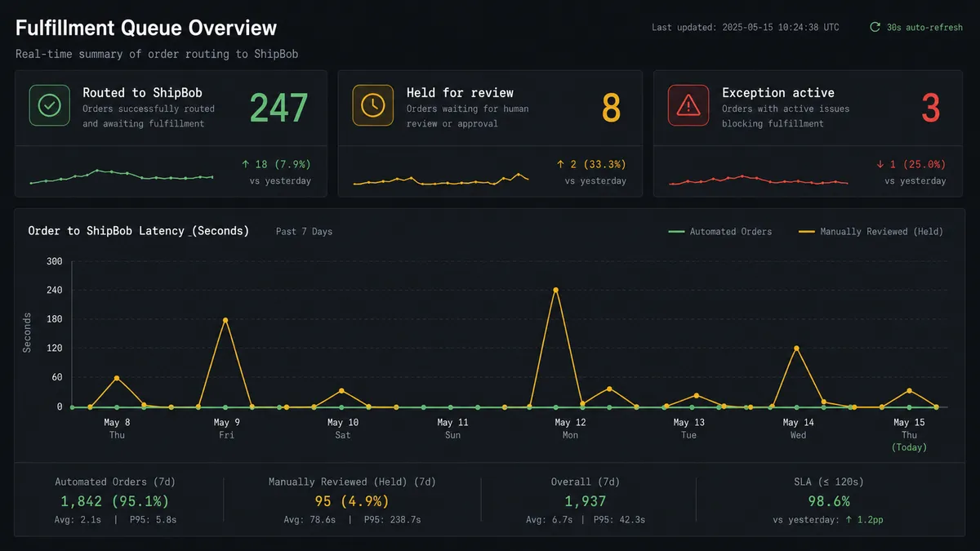Click the 'May 15 Thu (Today)' axis label
Viewport: 980px width, 551px height.
point(909,434)
